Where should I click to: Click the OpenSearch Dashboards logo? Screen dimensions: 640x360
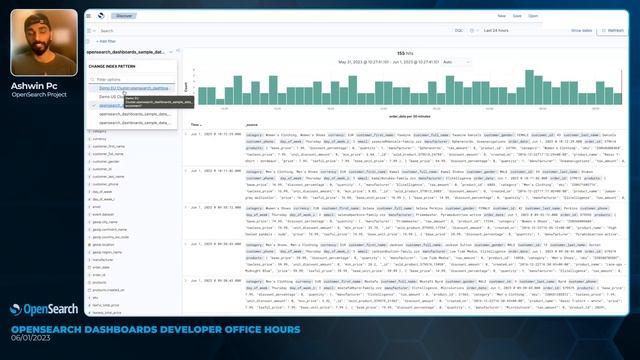101,16
